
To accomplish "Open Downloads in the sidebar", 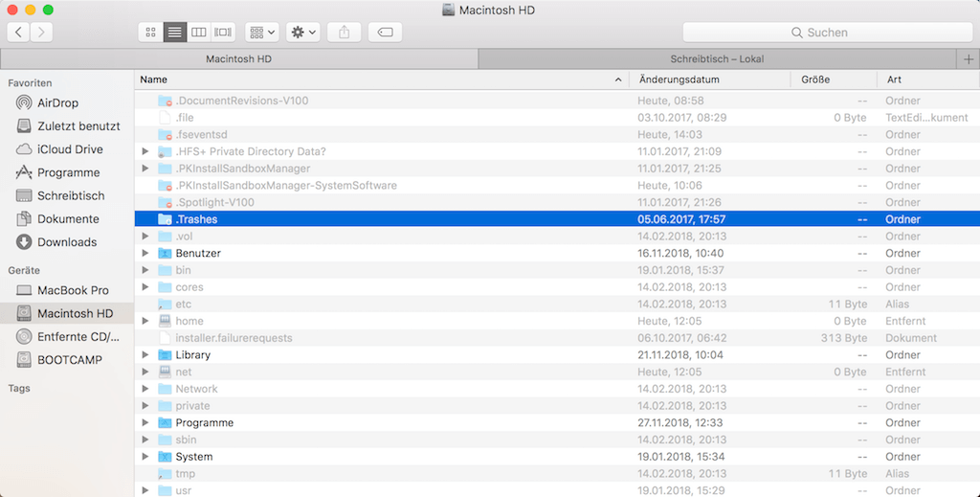I will [x=67, y=241].
